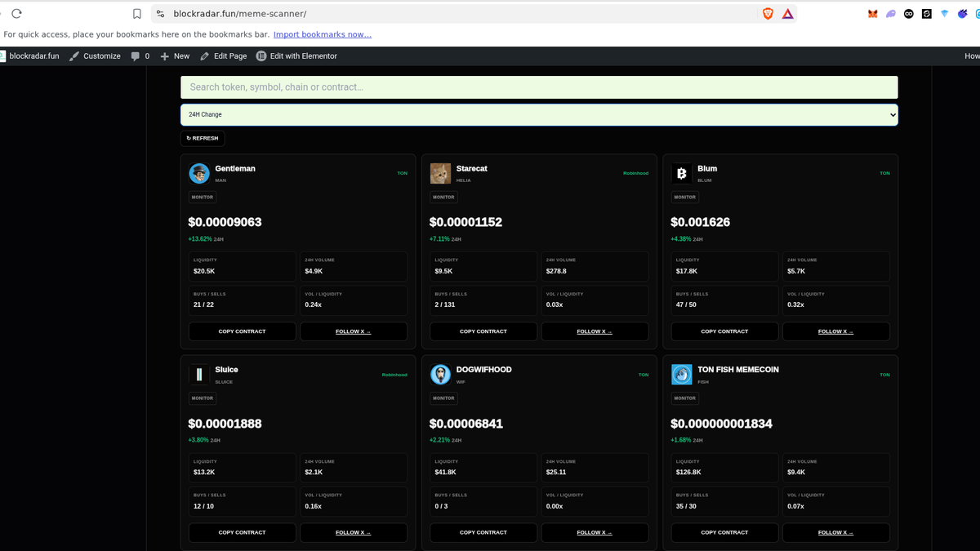This screenshot has width=980, height=551.
Task: Copy contract for DOGWIFHOOD token
Action: click(483, 532)
